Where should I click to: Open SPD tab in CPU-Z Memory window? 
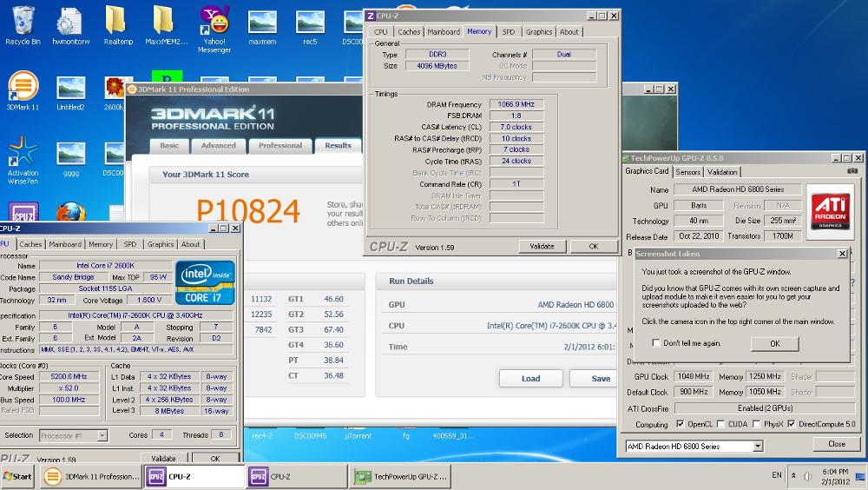[508, 32]
